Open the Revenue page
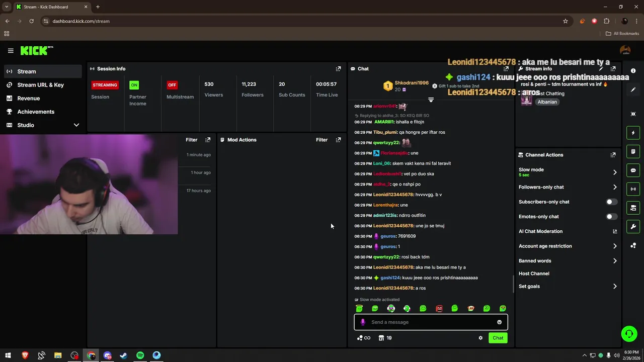Image resolution: width=644 pixels, height=362 pixels. click(43, 99)
